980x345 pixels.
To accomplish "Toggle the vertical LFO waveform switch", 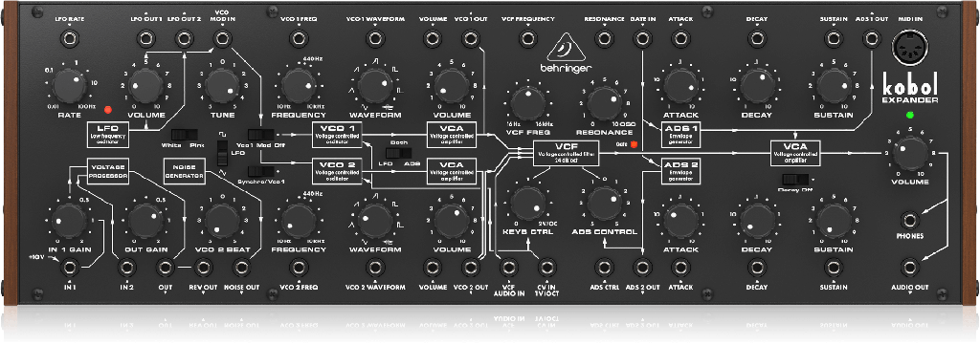I will pos(222,154).
